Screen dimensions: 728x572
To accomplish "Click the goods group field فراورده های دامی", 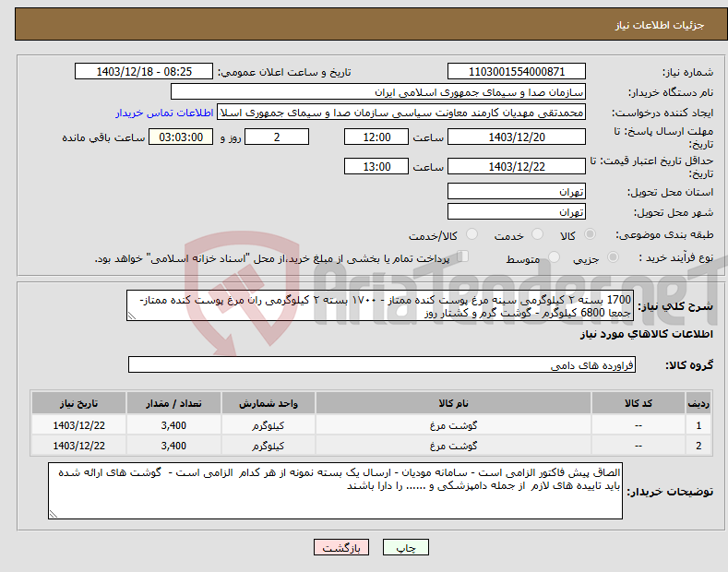I will pos(382,365).
